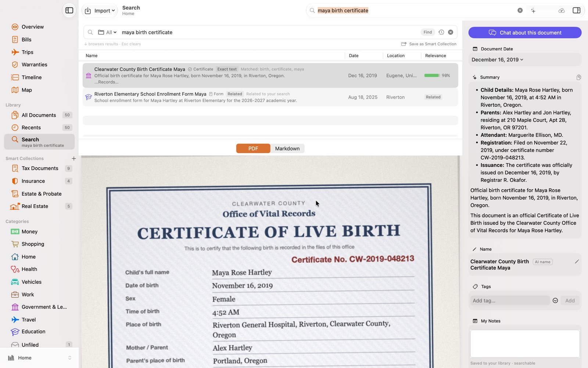Toggle the right inspector panel
This screenshot has width=588, height=368.
pyautogui.click(x=576, y=10)
